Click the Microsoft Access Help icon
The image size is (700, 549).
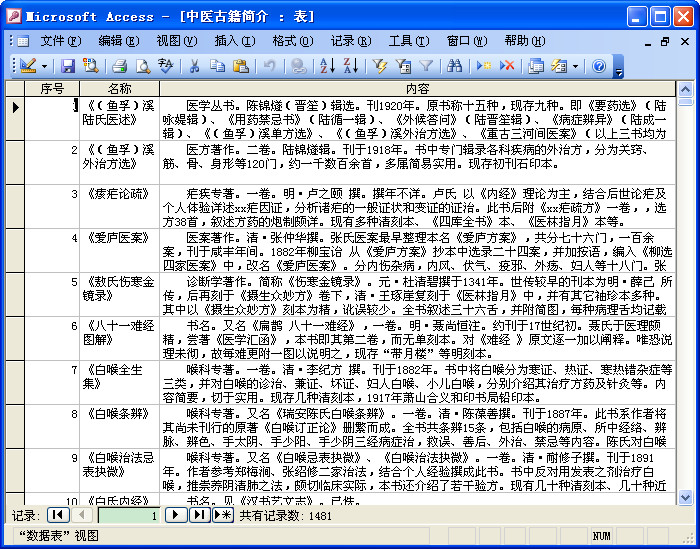[599, 66]
